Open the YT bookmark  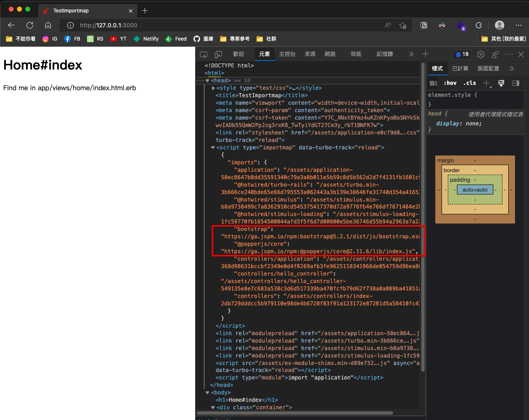tap(118, 39)
